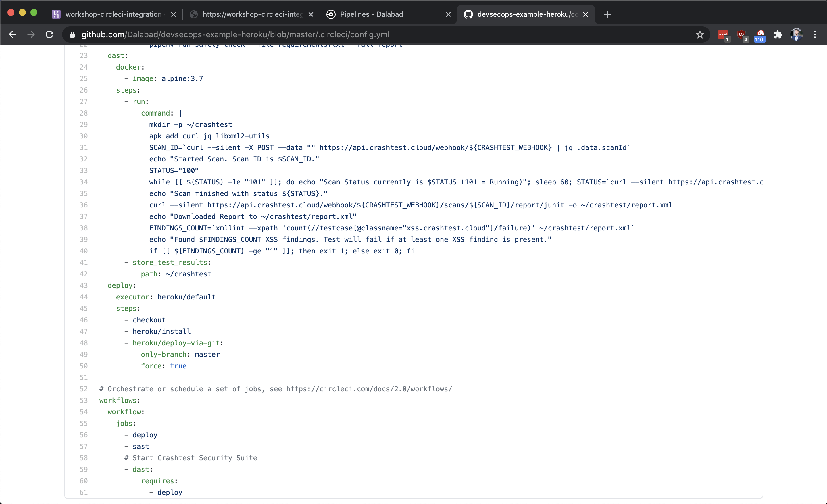Click line number 53 beside workflows
Screen dimensions: 827x504
pyautogui.click(x=84, y=400)
